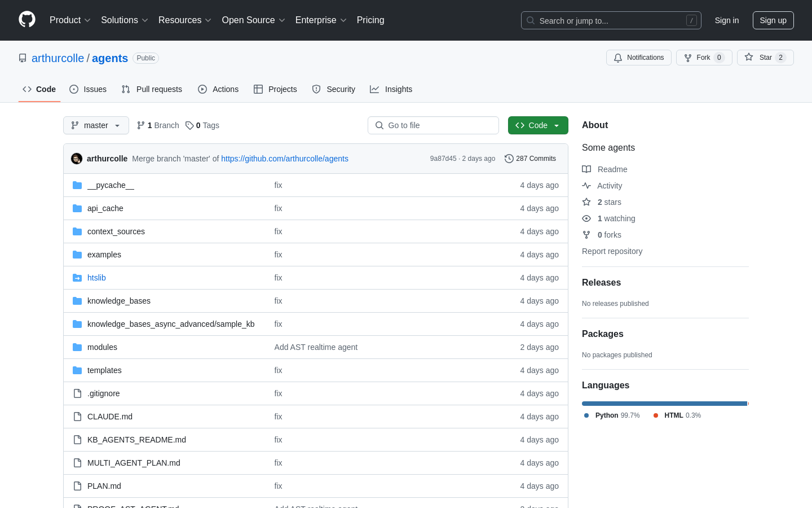Open the master branch selector
812x508 pixels.
pos(96,125)
